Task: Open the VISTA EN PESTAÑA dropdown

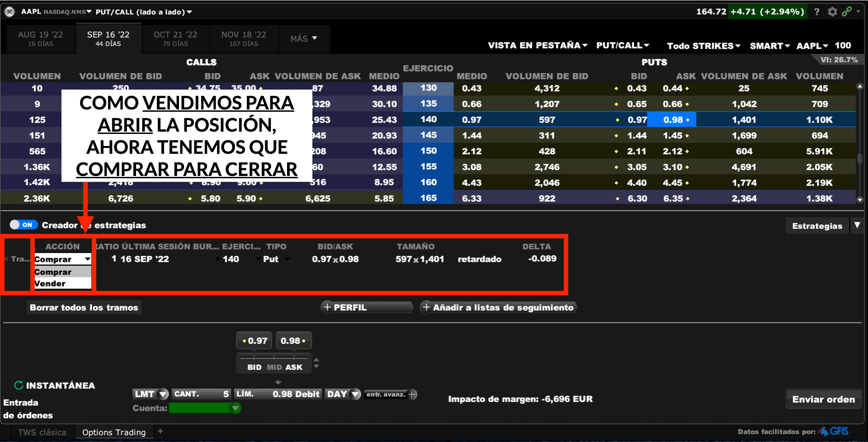Action: click(x=538, y=45)
